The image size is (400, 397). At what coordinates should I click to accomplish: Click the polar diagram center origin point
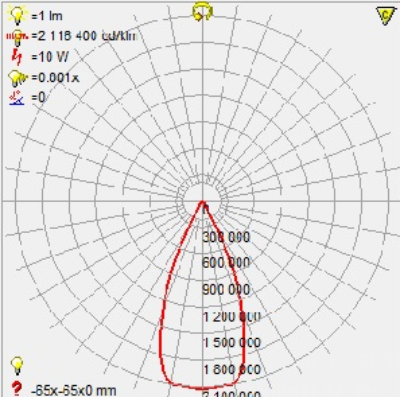point(202,201)
